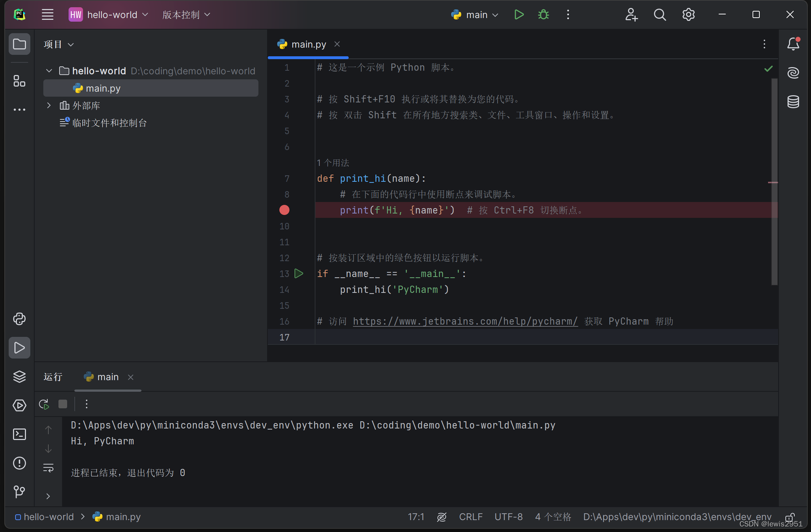Expand the 外部库 node
The width and height of the screenshot is (811, 532).
(49, 105)
